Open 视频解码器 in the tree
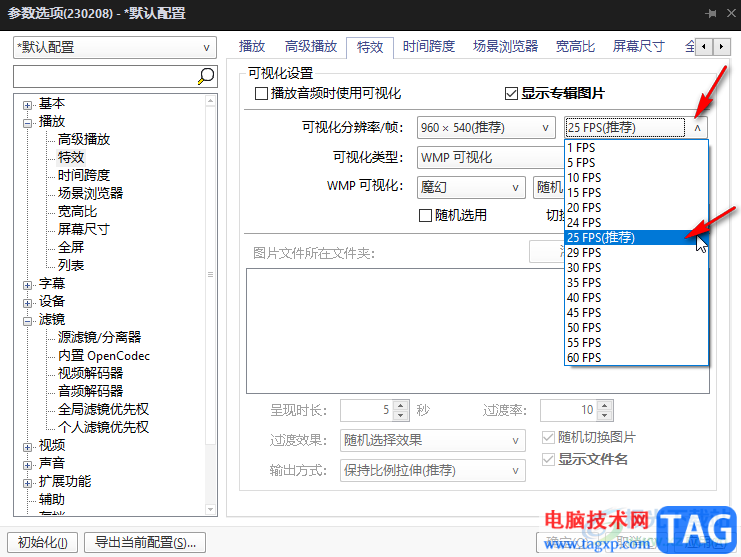The width and height of the screenshot is (741, 557). (x=90, y=373)
